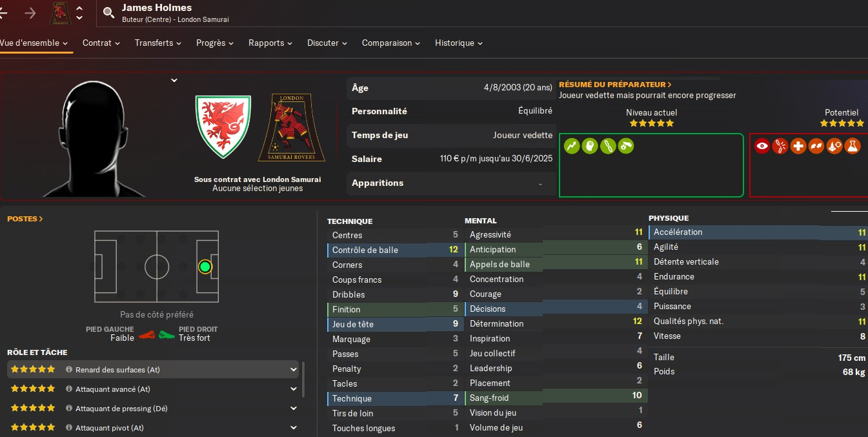This screenshot has width=868, height=437.
Task: Click info icon beside Renard des surfaces
Action: (69, 370)
